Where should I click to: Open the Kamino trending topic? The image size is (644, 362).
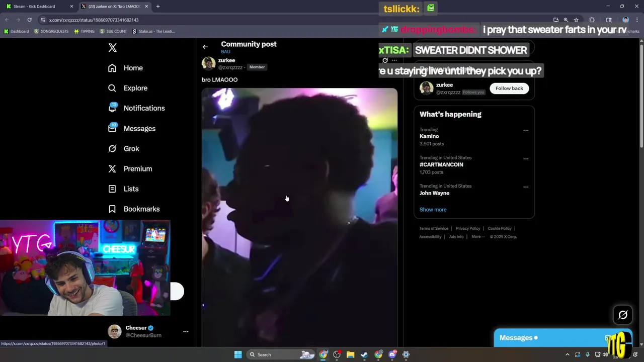pos(429,136)
